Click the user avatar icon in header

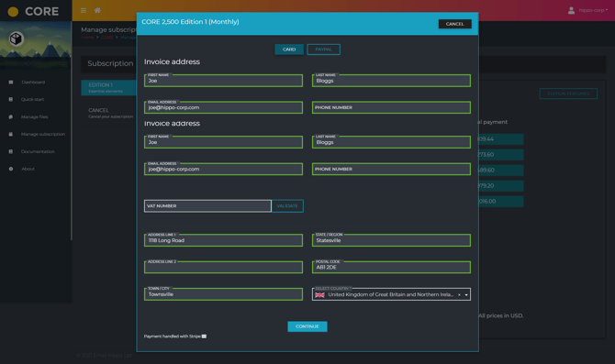(x=571, y=10)
